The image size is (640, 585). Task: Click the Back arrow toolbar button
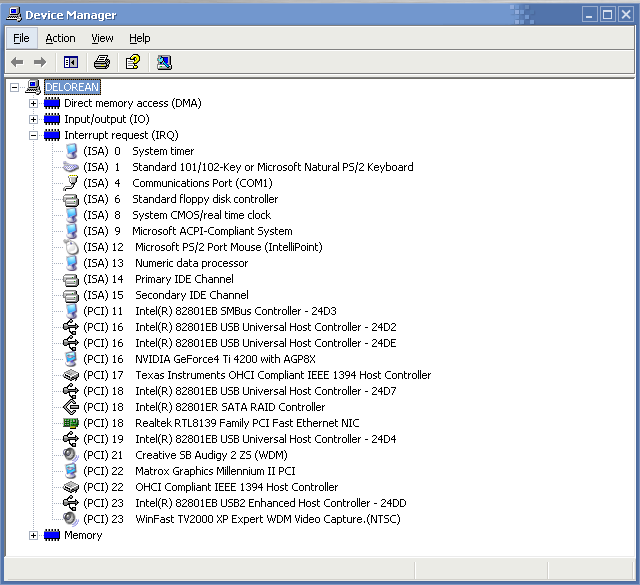point(17,62)
